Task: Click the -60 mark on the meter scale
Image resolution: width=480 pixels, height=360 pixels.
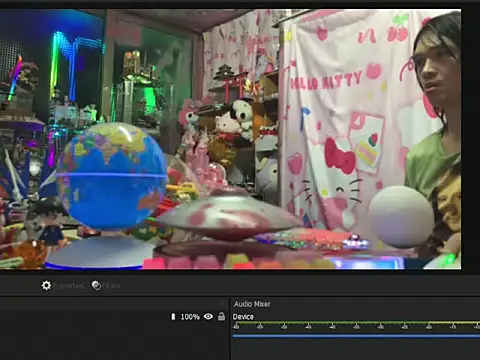Action: [x=236, y=327]
